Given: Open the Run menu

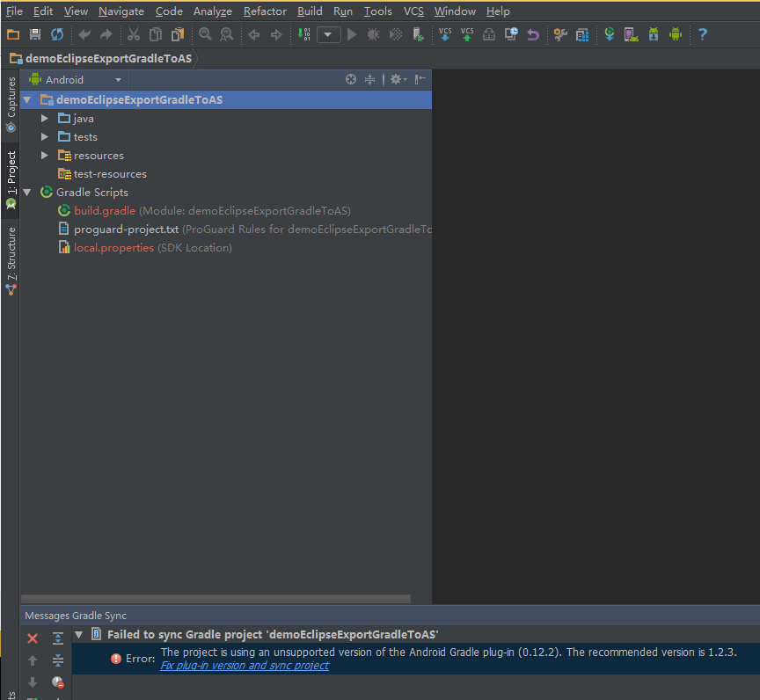Looking at the screenshot, I should (x=343, y=11).
